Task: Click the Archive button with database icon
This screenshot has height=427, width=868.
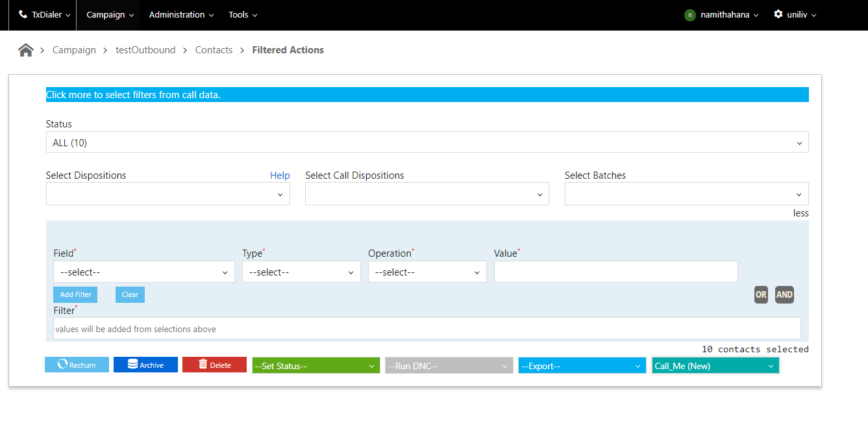Action: click(145, 365)
